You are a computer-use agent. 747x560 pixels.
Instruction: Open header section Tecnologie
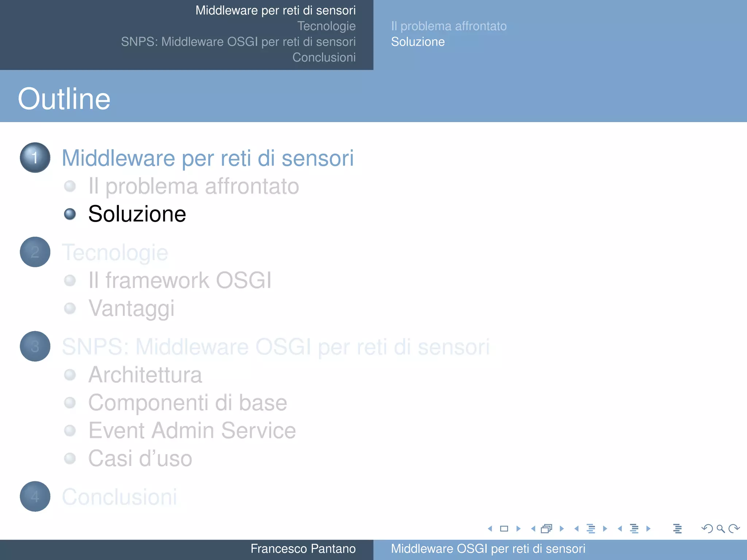(x=326, y=26)
